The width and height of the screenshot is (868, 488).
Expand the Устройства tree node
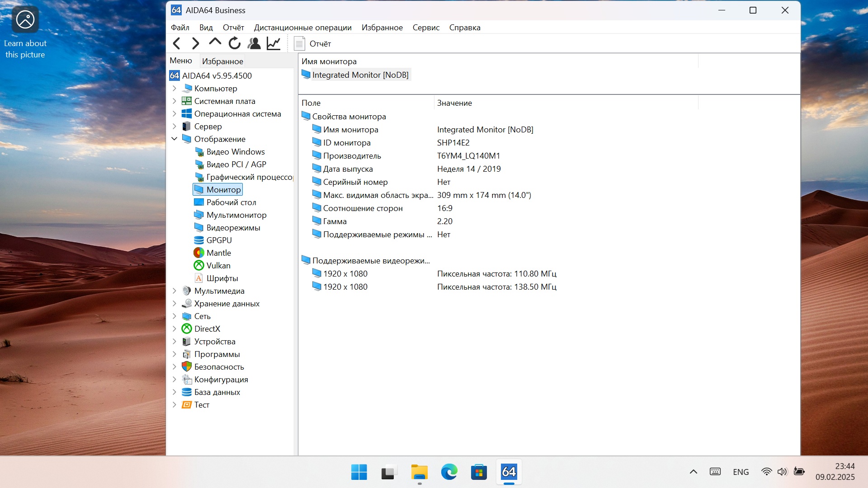[175, 342]
